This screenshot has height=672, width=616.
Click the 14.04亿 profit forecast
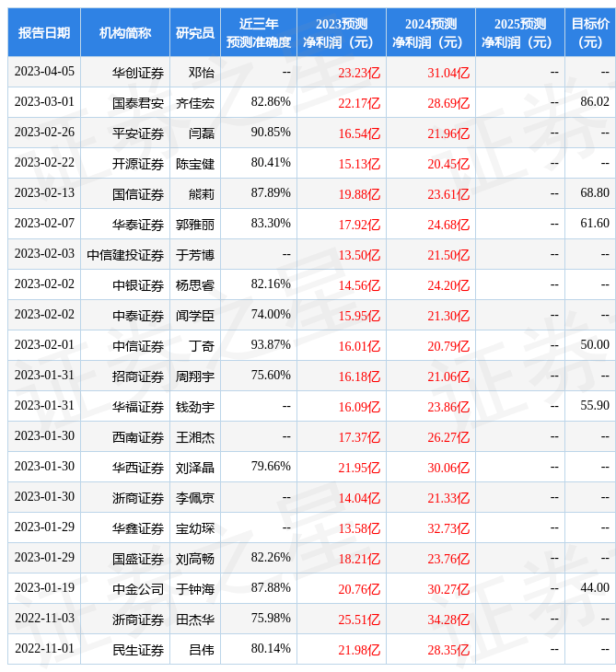coord(359,498)
